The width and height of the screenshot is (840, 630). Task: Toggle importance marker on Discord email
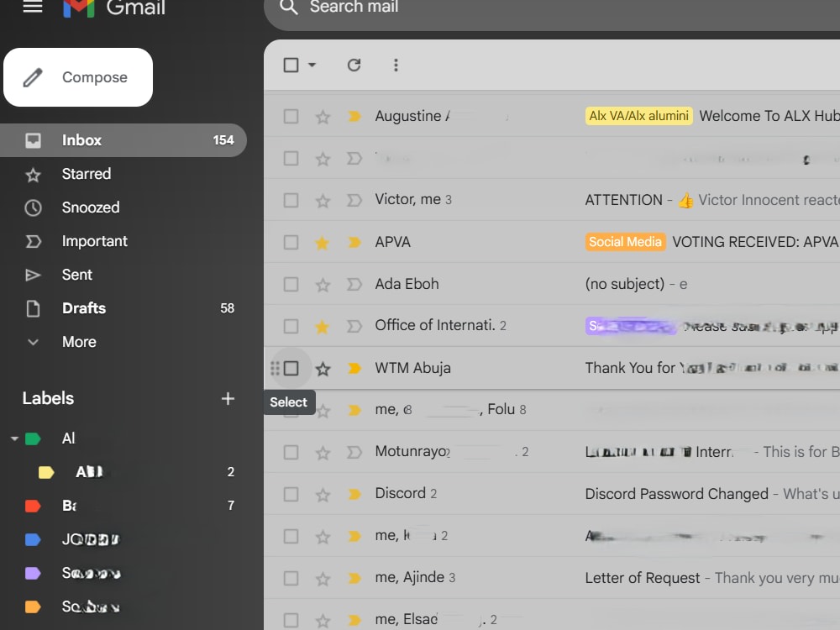[x=354, y=494]
